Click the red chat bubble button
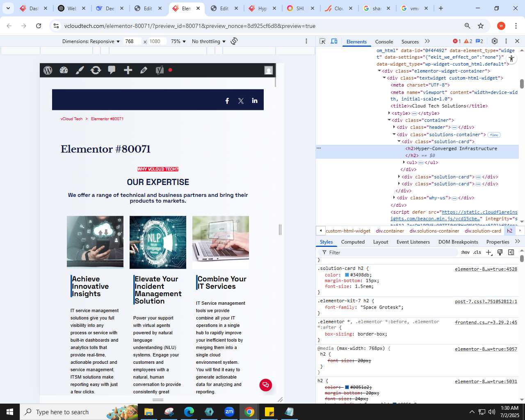The image size is (525, 420). point(266,385)
